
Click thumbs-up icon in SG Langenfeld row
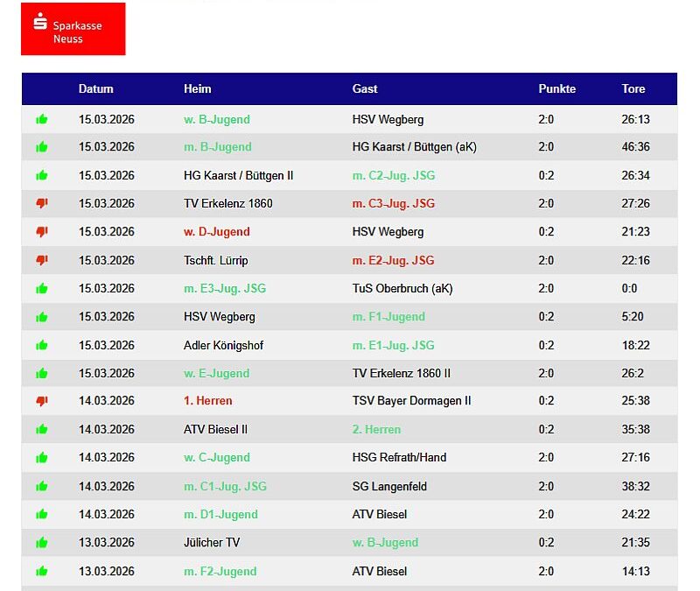click(41, 487)
